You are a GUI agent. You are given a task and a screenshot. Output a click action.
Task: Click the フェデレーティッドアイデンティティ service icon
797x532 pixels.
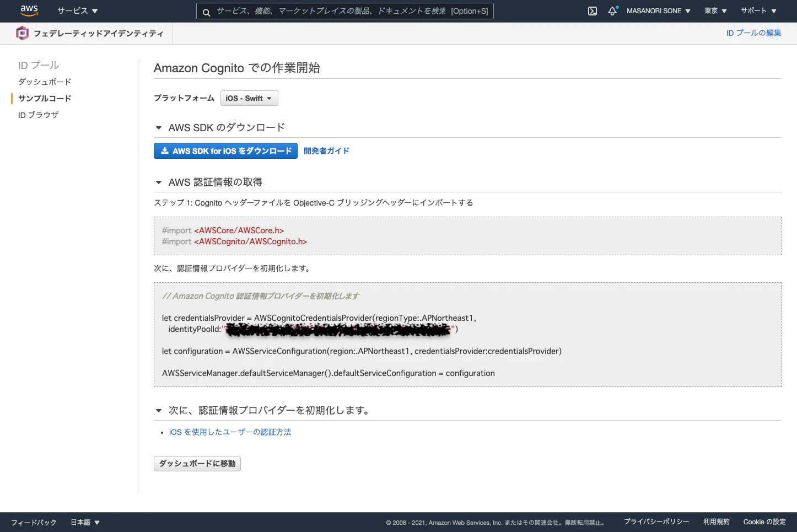[22, 33]
